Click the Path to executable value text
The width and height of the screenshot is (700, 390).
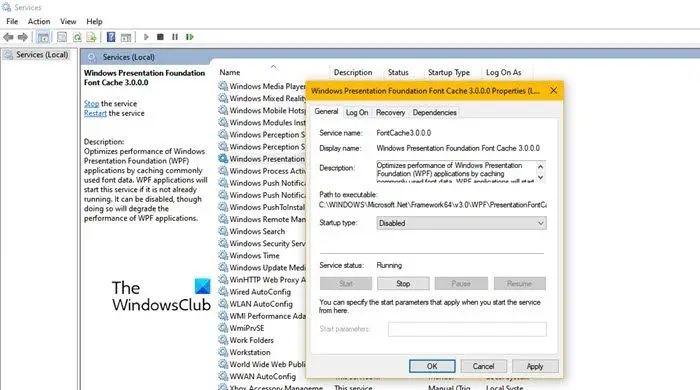(433, 205)
